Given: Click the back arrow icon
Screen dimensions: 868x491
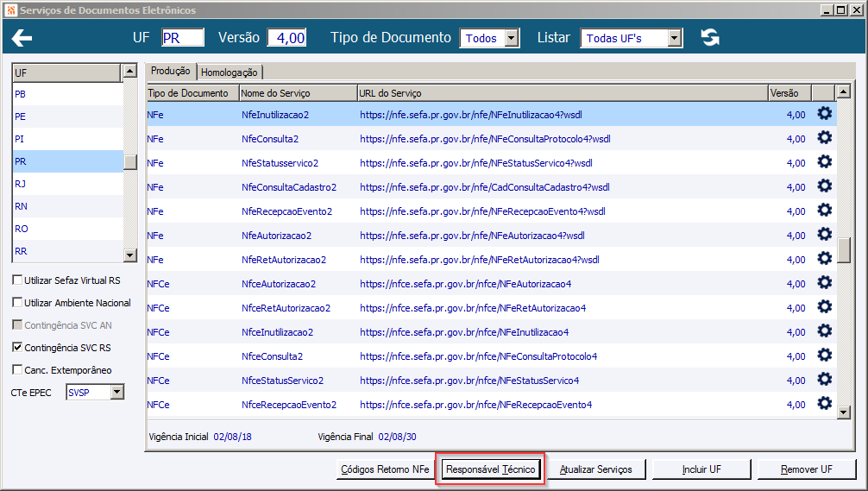Looking at the screenshot, I should (x=22, y=38).
